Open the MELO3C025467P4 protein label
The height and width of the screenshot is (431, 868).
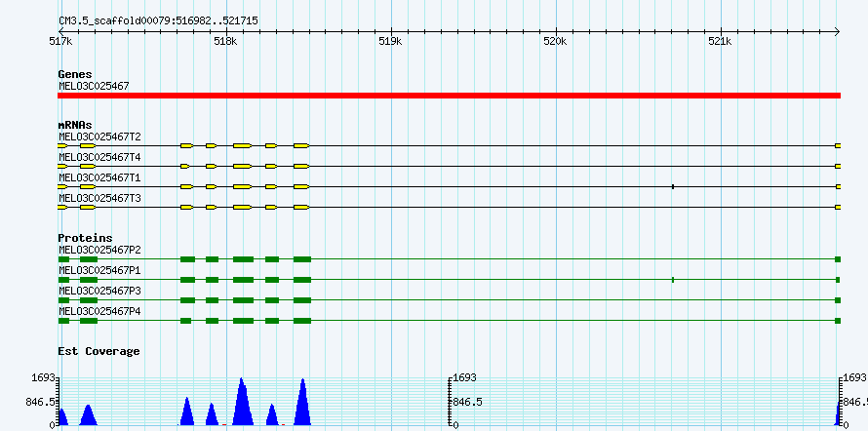[99, 311]
